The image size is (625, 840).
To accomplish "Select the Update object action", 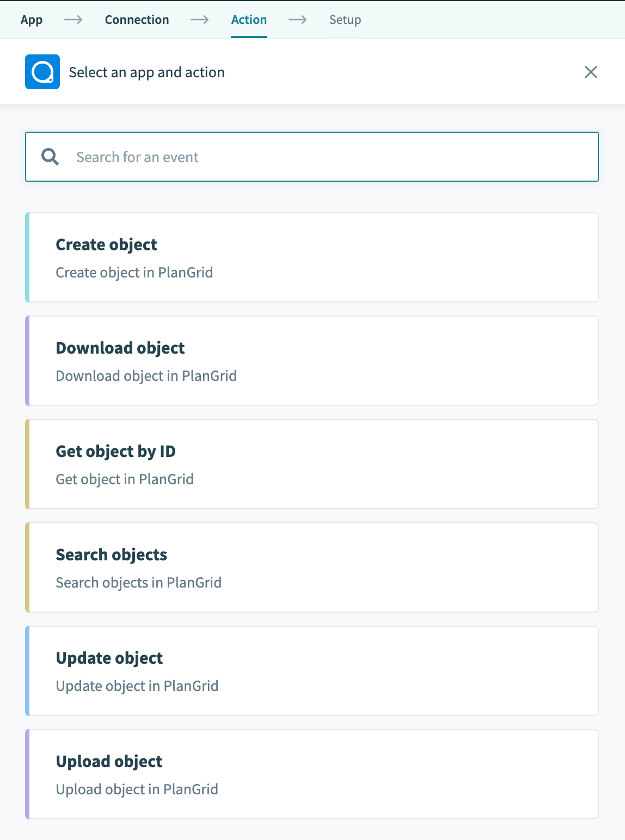I will (x=312, y=670).
